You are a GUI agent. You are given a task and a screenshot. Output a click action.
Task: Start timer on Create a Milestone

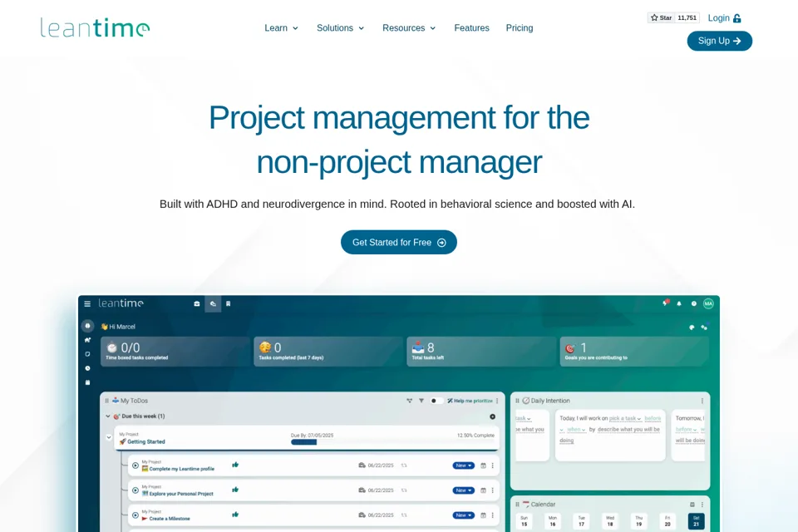point(135,515)
